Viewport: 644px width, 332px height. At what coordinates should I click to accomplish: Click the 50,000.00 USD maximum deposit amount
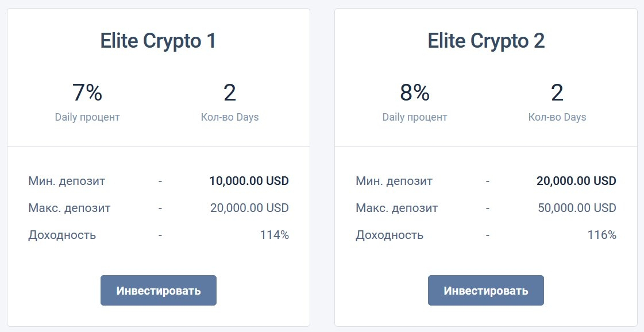click(x=577, y=208)
